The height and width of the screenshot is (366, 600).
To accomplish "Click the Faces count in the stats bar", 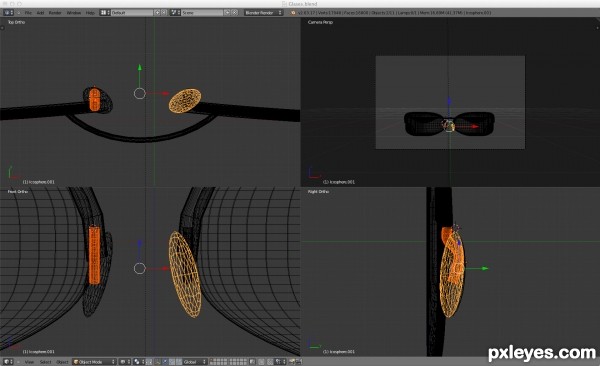I will pyautogui.click(x=356, y=13).
